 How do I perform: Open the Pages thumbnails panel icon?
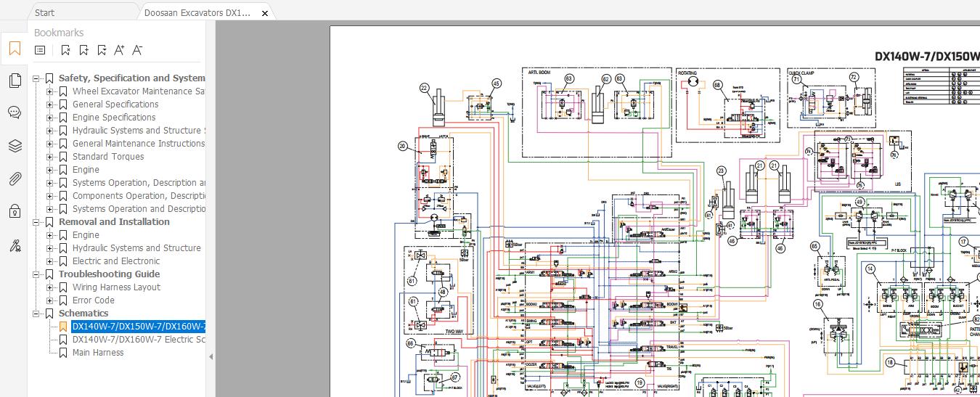[x=15, y=80]
